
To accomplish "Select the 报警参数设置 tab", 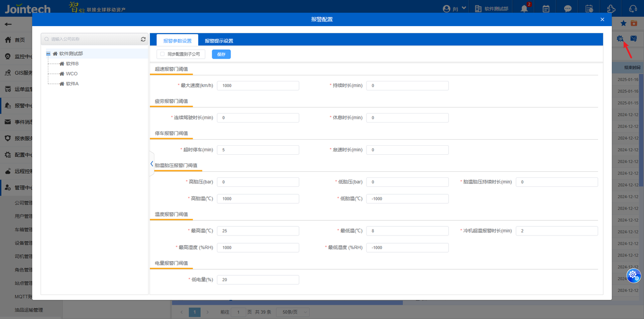I will click(177, 41).
